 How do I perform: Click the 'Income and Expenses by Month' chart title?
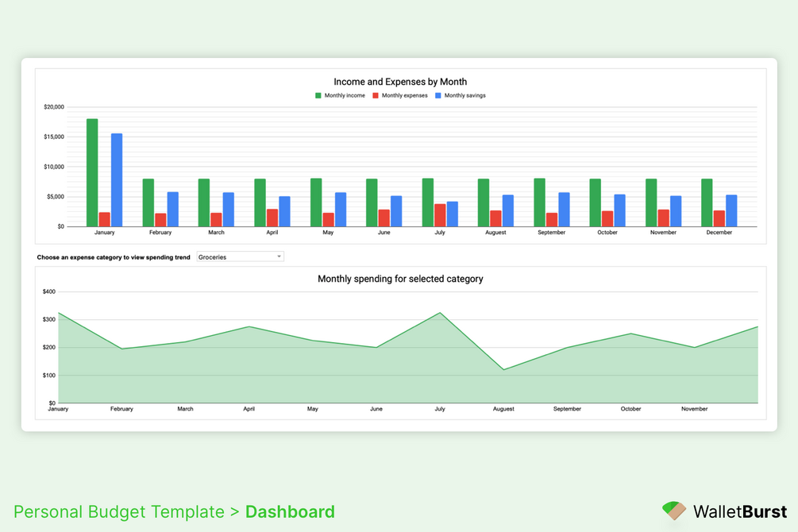pos(400,82)
